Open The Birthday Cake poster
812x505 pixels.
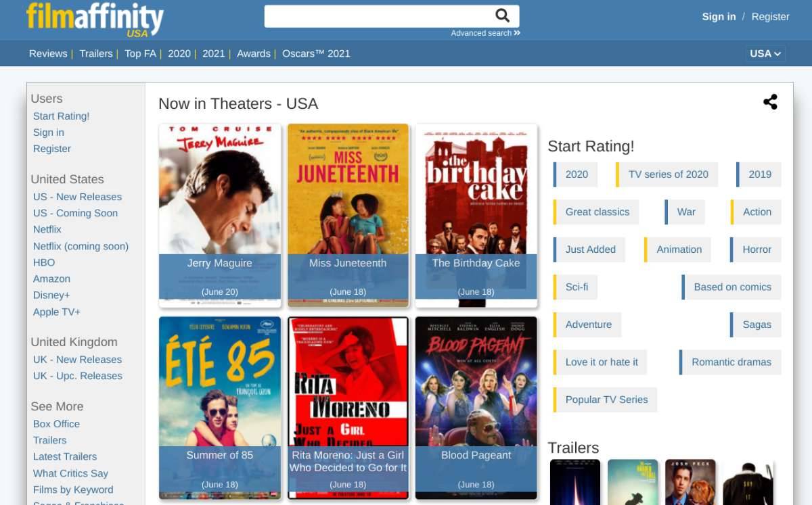(x=476, y=215)
